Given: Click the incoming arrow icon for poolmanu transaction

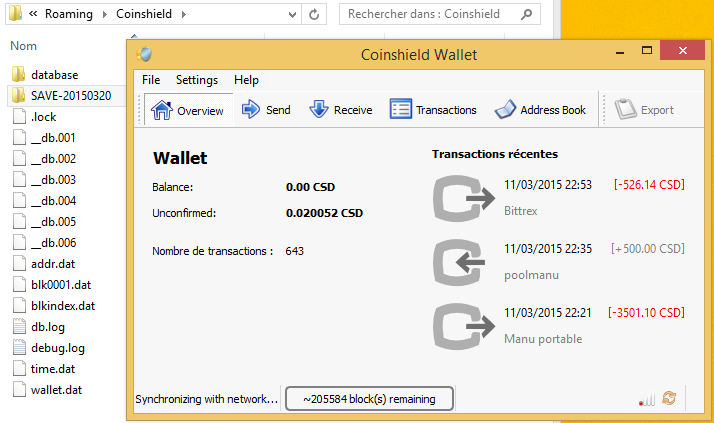Looking at the screenshot, I should pyautogui.click(x=459, y=263).
